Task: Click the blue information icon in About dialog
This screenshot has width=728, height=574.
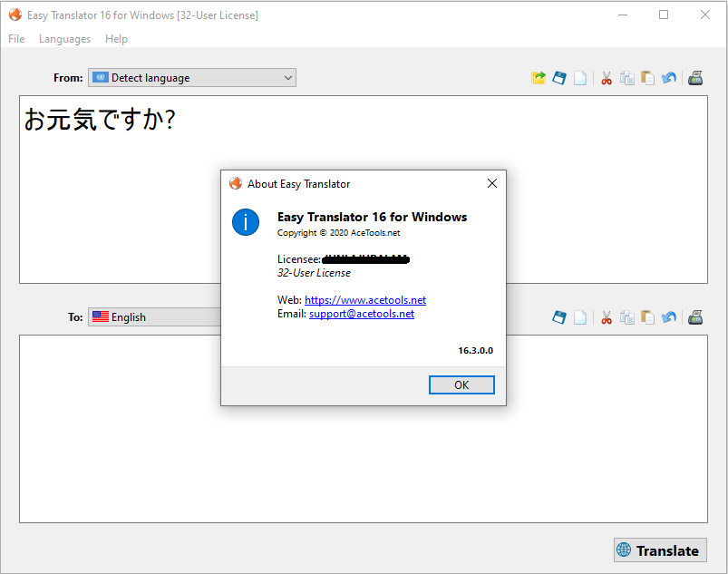Action: [246, 222]
